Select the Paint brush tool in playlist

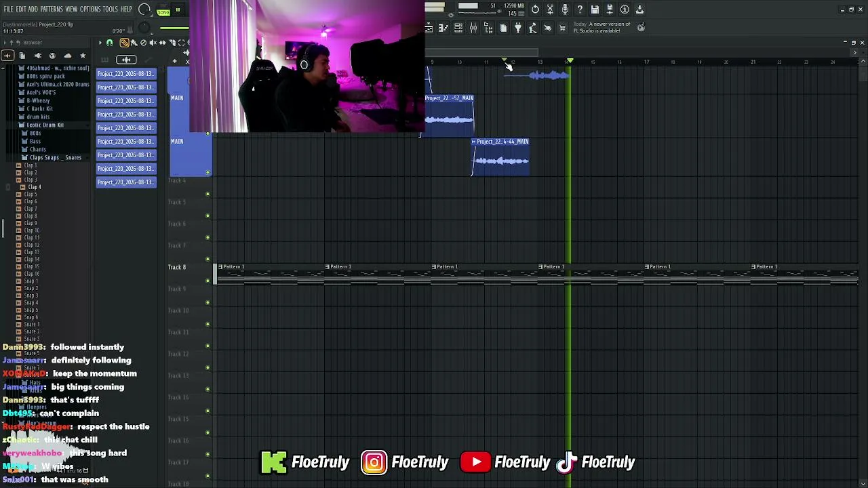point(134,43)
